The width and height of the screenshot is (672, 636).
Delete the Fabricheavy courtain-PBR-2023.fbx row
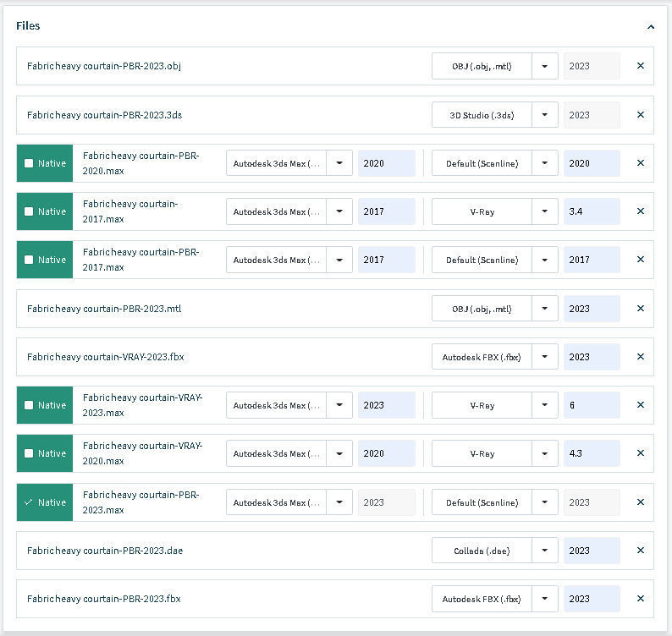[640, 599]
